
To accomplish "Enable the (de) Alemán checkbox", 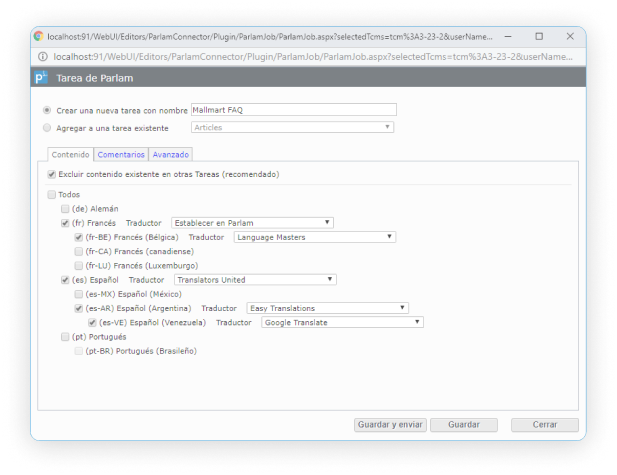I will [x=66, y=208].
